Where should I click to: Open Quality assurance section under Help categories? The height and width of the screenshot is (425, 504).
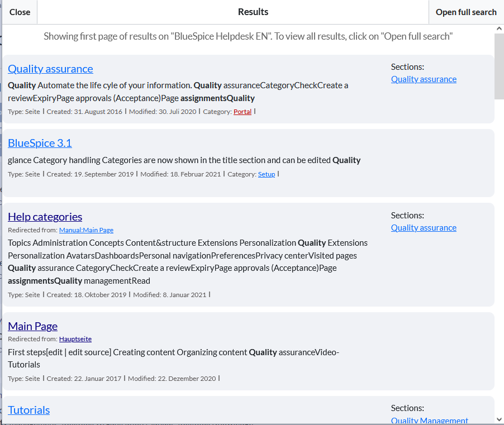tap(424, 228)
